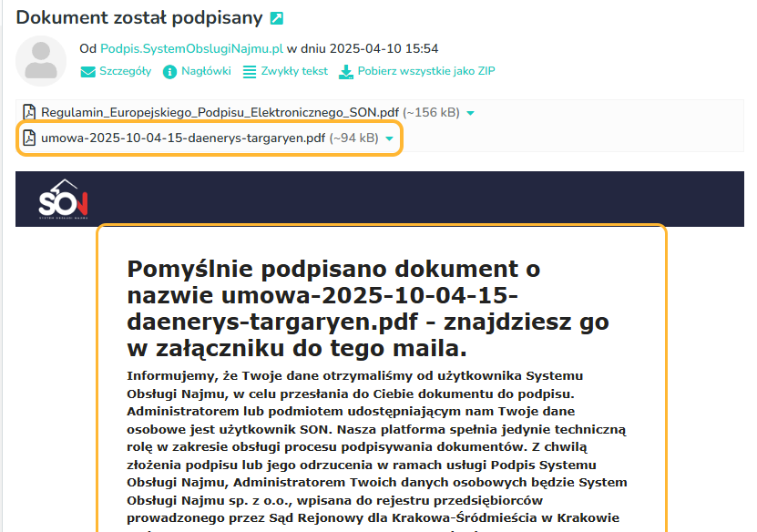Image resolution: width=757 pixels, height=532 pixels.
Task: Expand dropdown arrow for Regulamin PDF attachment
Action: pyautogui.click(x=471, y=113)
